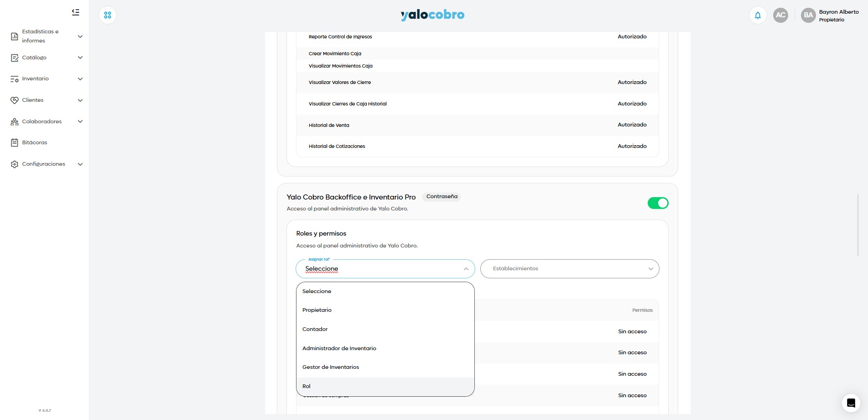
Task: Expand Estadísticas e informes chevron
Action: pos(80,37)
